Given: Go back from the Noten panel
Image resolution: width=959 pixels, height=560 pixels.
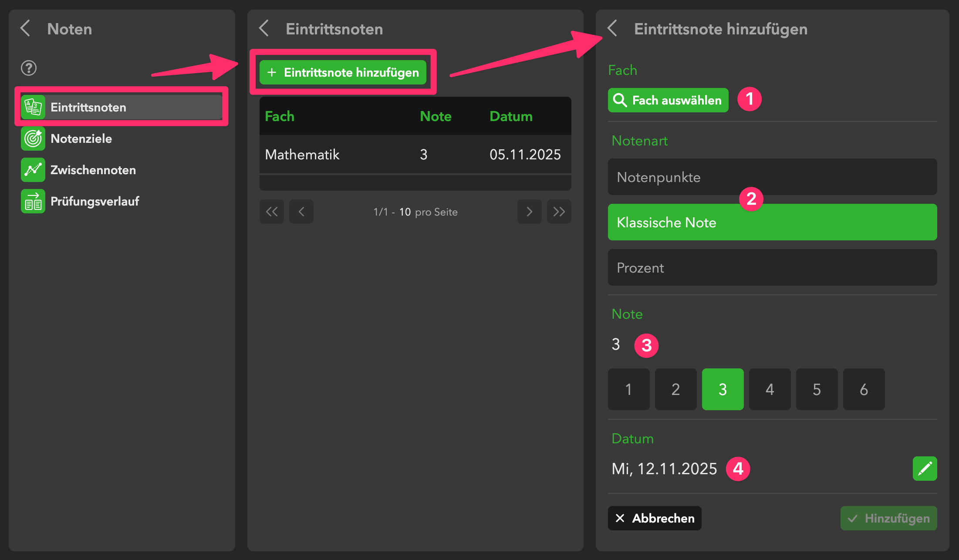Looking at the screenshot, I should pyautogui.click(x=26, y=29).
